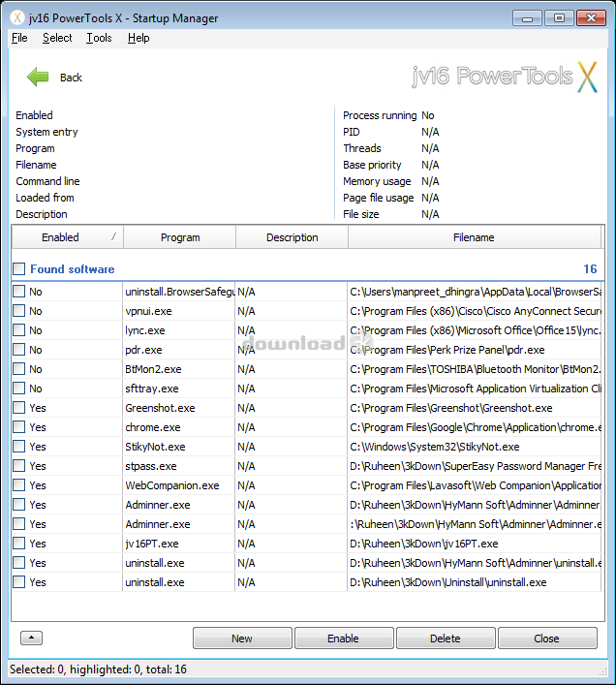Viewport: 616px width, 685px height.
Task: Click the found software count 16
Action: [x=590, y=268]
